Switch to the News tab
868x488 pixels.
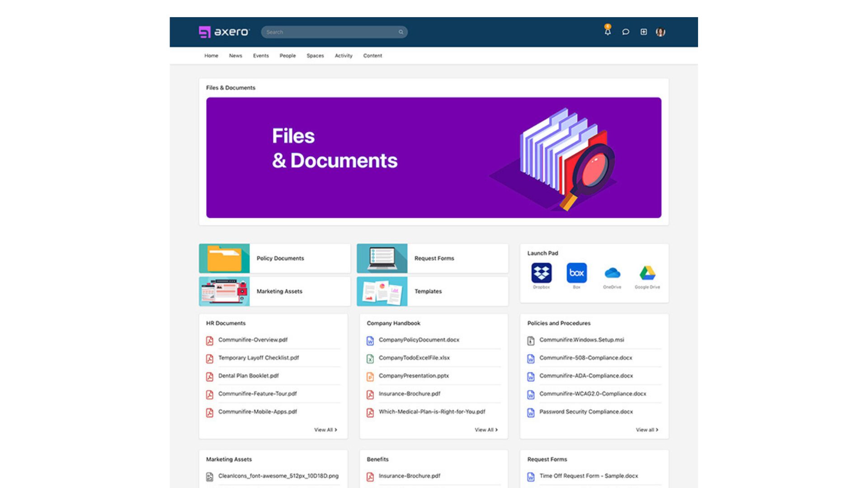235,56
